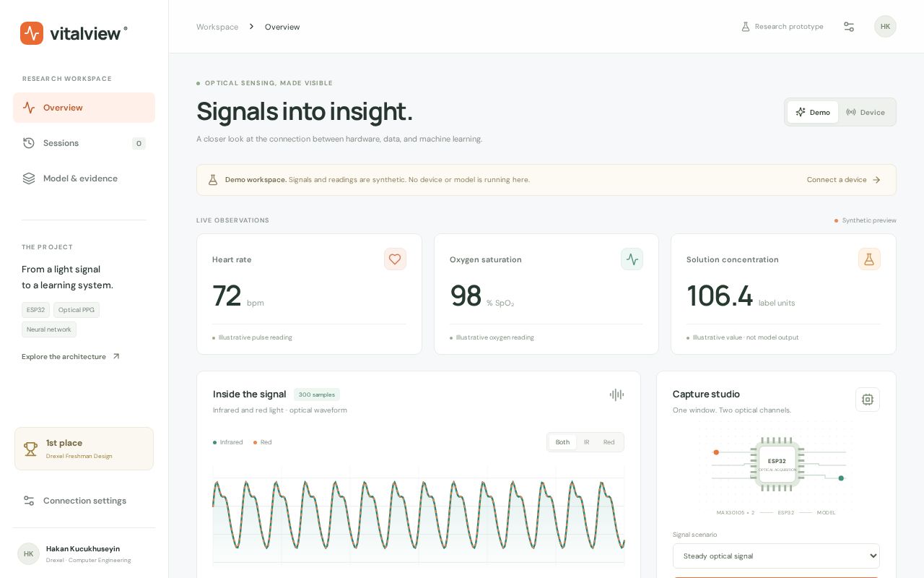Click the 300 samples badge
The height and width of the screenshot is (578, 924).
[x=317, y=394]
